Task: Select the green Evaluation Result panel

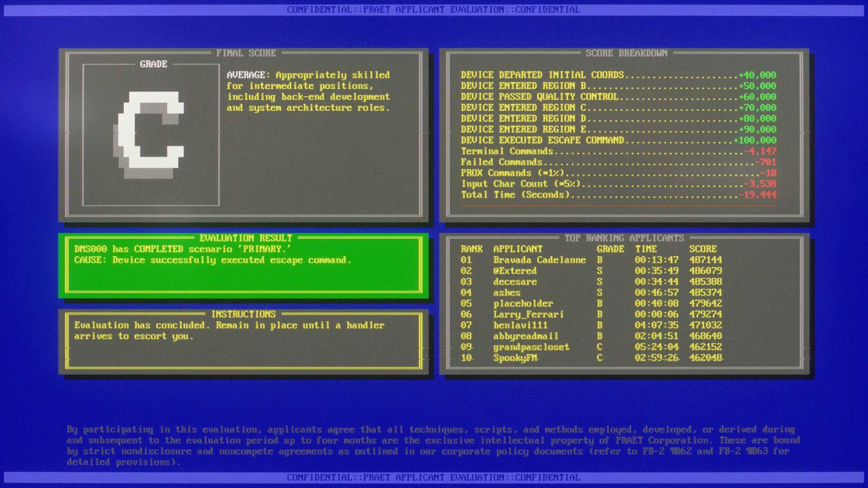Action: click(243, 265)
